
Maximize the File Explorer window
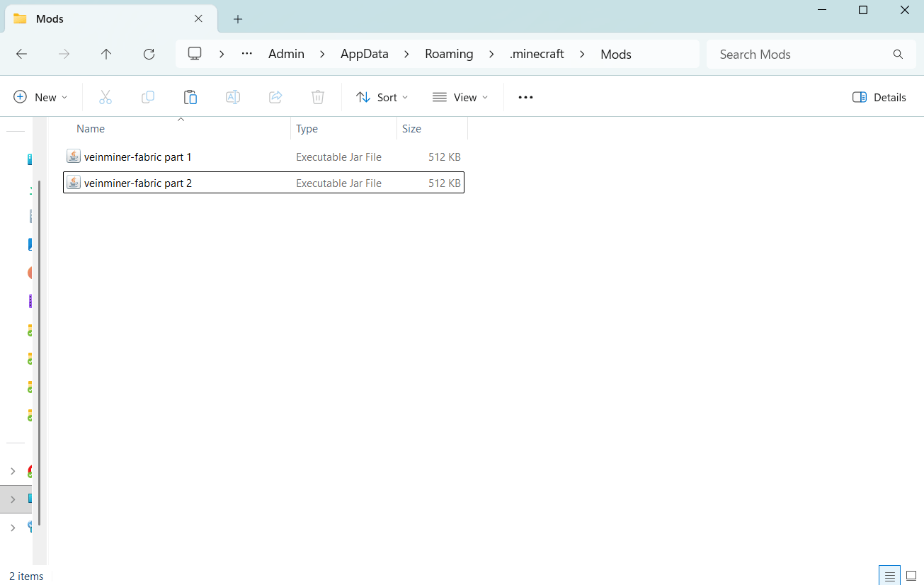863,10
